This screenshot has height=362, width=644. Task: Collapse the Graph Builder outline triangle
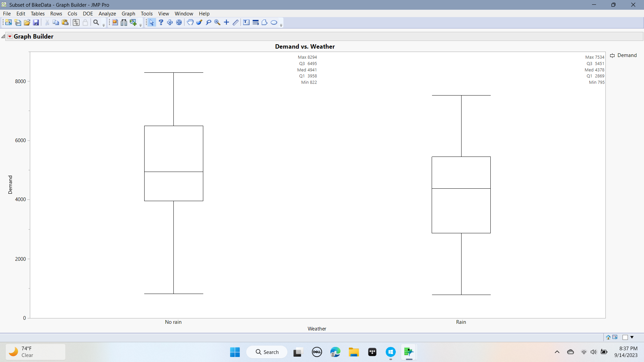(x=3, y=37)
